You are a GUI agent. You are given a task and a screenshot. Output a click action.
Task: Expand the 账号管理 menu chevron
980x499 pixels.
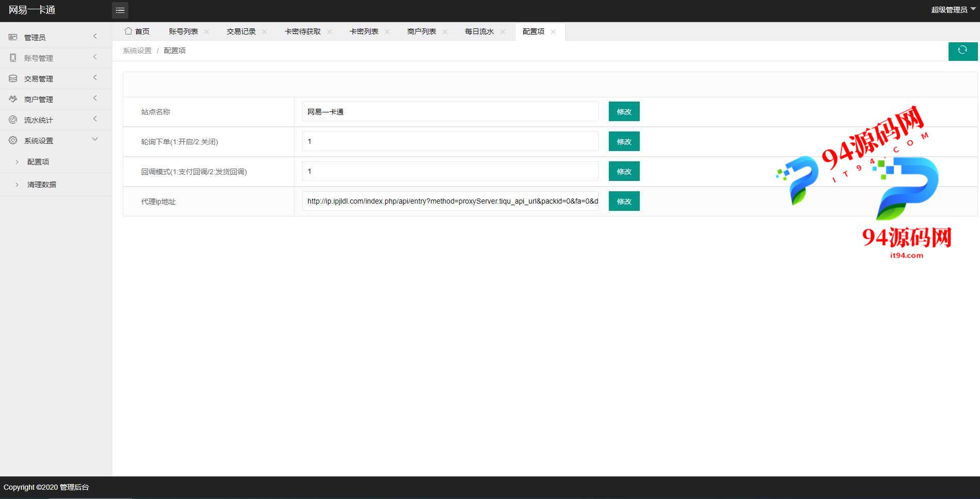pyautogui.click(x=95, y=57)
